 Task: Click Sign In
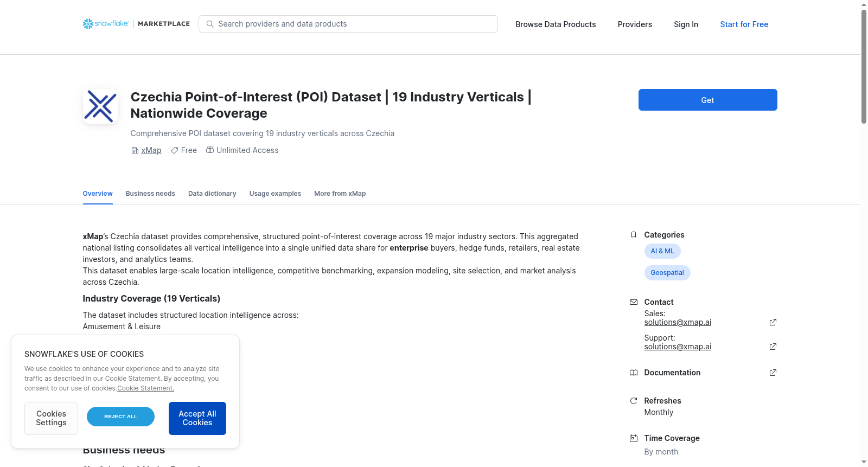[x=686, y=24]
